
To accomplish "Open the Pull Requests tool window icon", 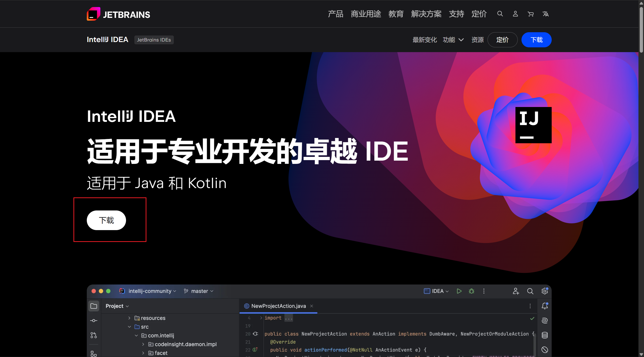I will [x=94, y=335].
